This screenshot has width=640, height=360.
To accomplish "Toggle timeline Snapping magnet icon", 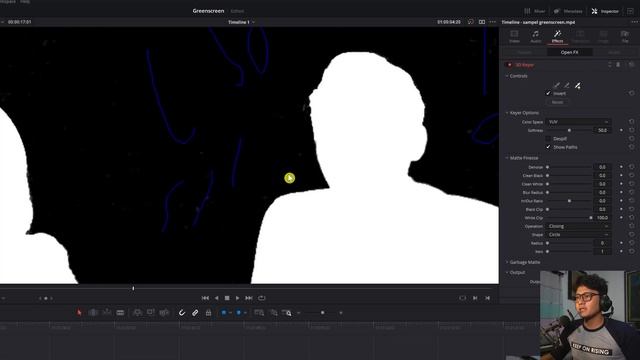I will pyautogui.click(x=182, y=313).
